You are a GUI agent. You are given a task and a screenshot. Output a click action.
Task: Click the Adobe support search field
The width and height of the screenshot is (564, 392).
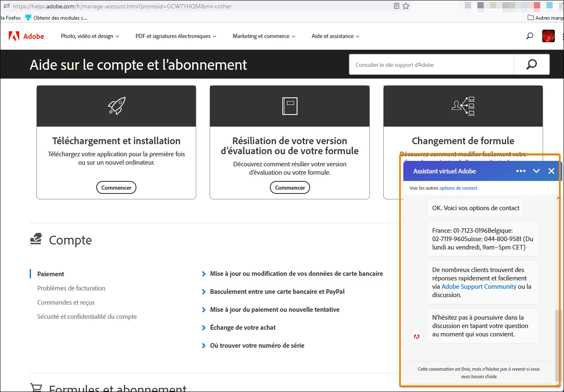click(432, 65)
